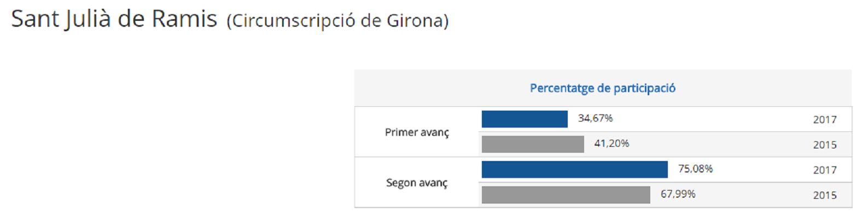Click the 41,20% value label
The image size is (868, 219).
611,143
